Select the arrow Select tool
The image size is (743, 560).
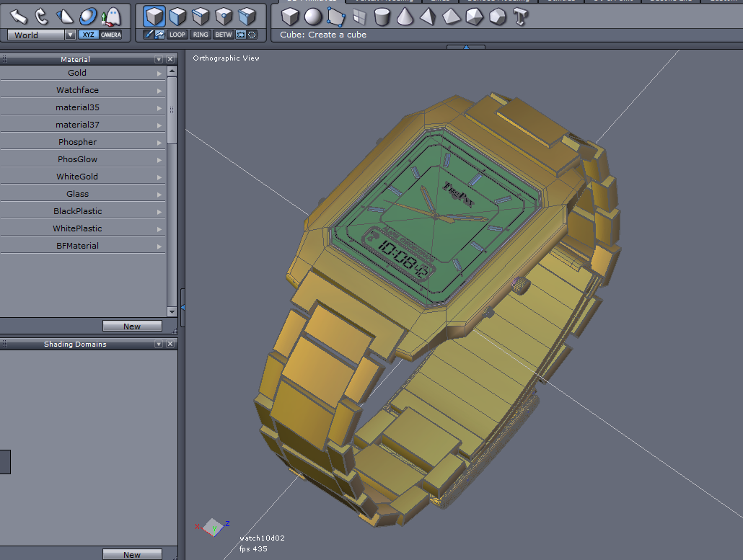(18, 17)
